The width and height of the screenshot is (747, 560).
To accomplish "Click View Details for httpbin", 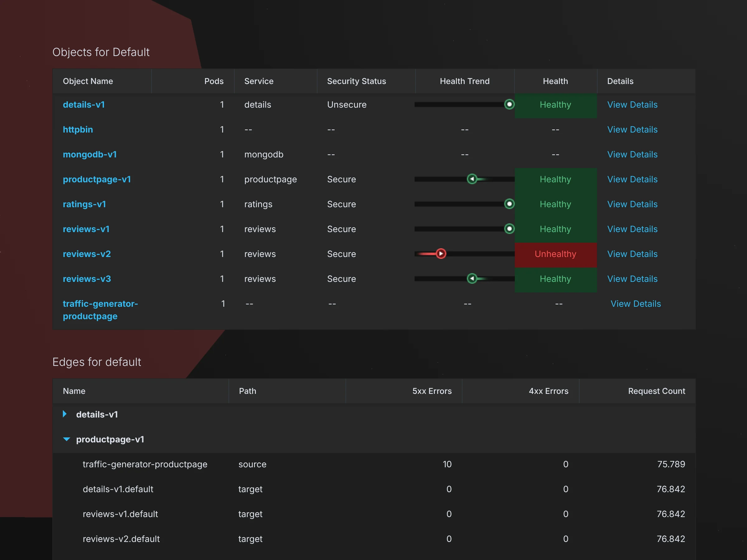I will click(x=632, y=130).
